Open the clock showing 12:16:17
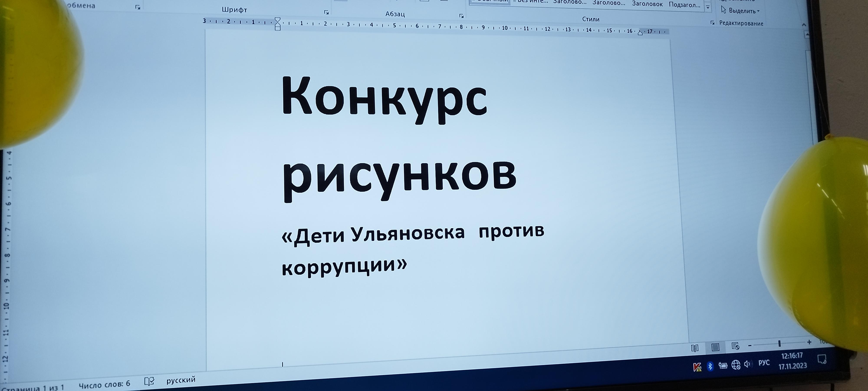The image size is (868, 391). [792, 356]
